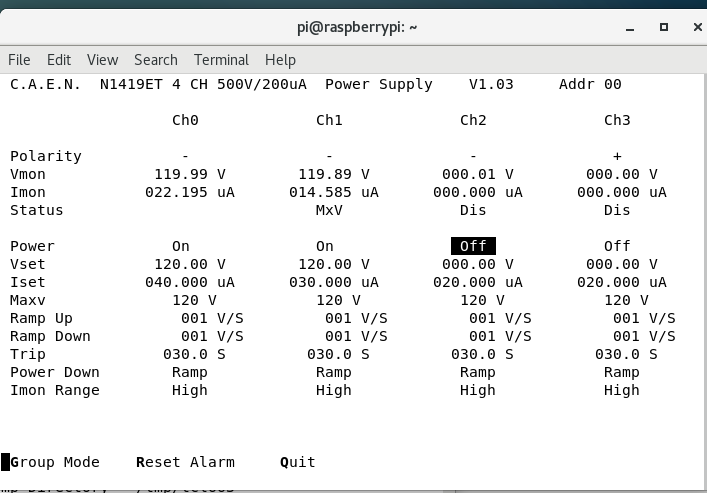Screen dimensions: 707x493
Task: Click Ch2 Ramp Down 001 V/S value
Action: tap(500, 336)
